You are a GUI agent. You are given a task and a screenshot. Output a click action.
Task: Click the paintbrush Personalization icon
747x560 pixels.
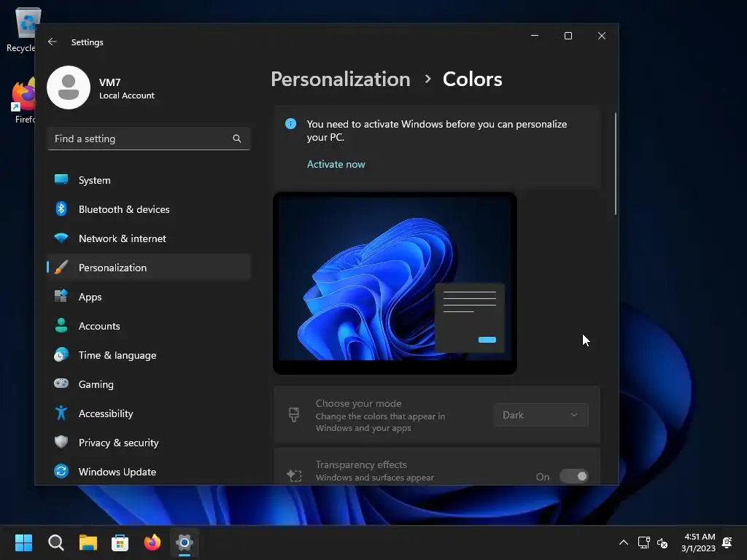pyautogui.click(x=61, y=267)
